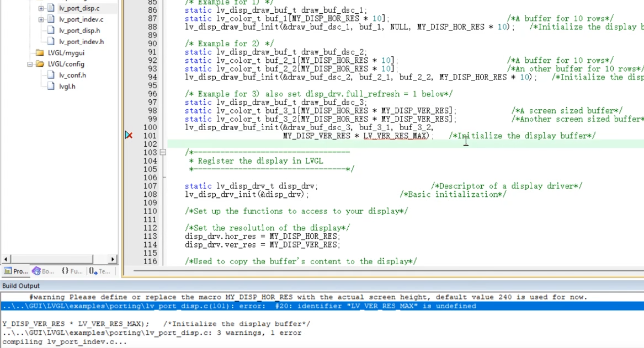
Task: Click 'lv_disp_drv_init(&disp_drv);' code line
Action: tap(247, 195)
